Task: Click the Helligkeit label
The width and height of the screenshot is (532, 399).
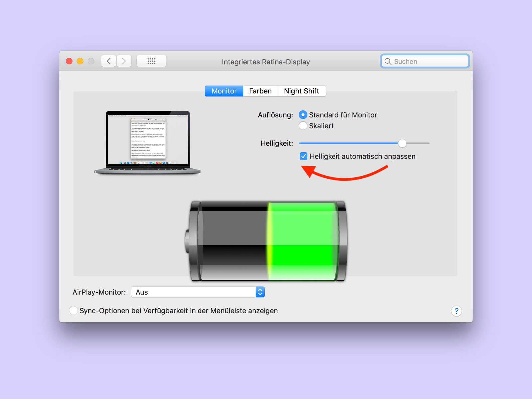Action: (x=277, y=143)
